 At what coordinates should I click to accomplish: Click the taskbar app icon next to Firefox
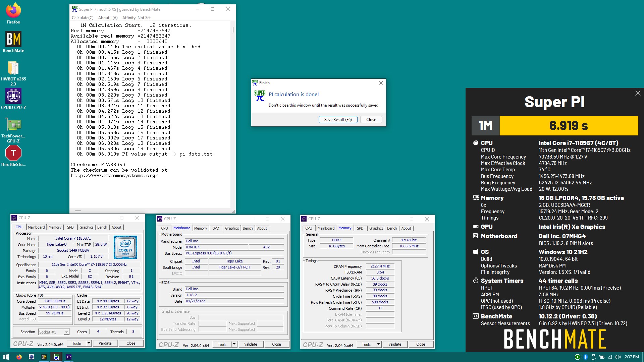pos(32,357)
